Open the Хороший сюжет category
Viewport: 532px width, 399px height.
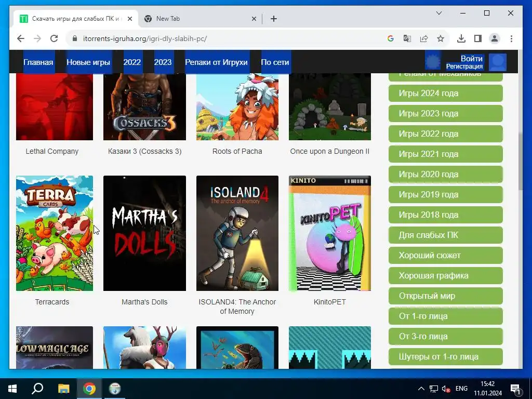(x=445, y=256)
